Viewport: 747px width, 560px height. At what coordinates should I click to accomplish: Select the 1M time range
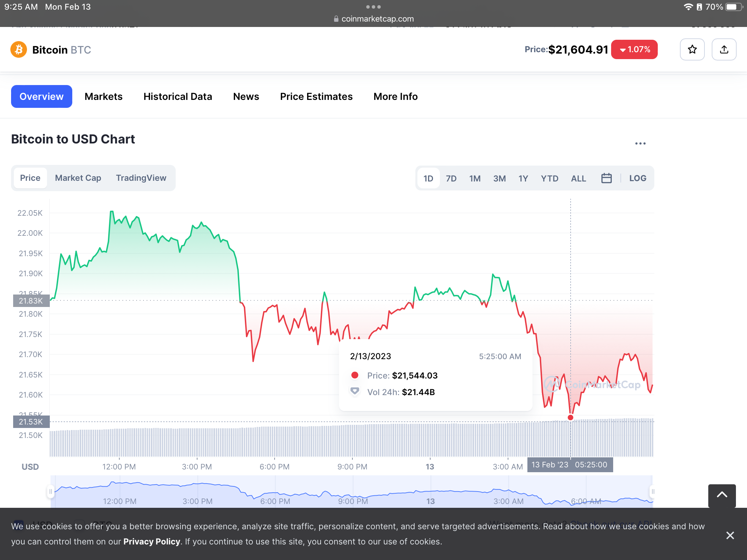tap(475, 178)
